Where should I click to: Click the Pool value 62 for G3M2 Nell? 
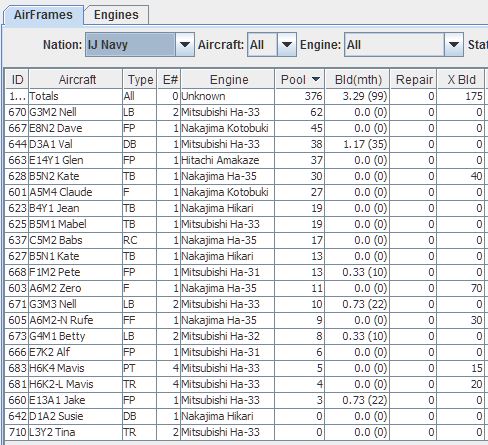point(300,112)
